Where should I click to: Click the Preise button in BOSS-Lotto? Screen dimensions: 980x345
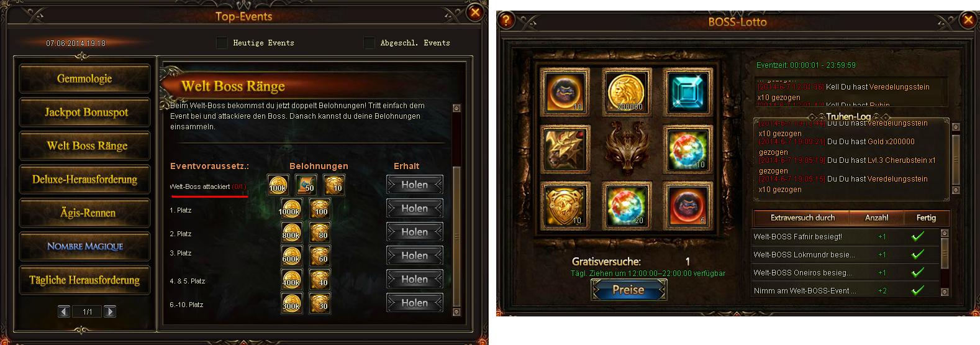tap(628, 290)
